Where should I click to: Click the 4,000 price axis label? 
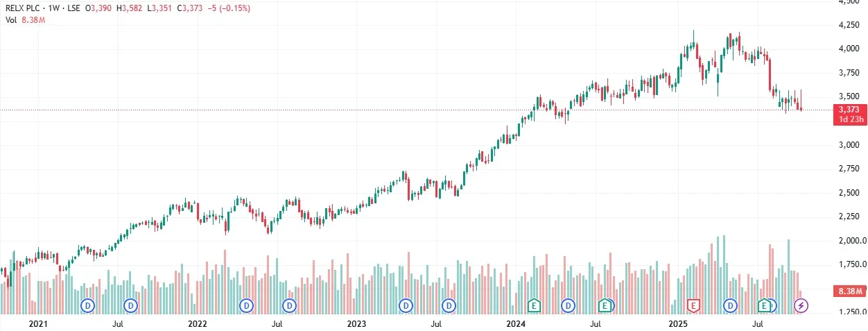(x=849, y=49)
